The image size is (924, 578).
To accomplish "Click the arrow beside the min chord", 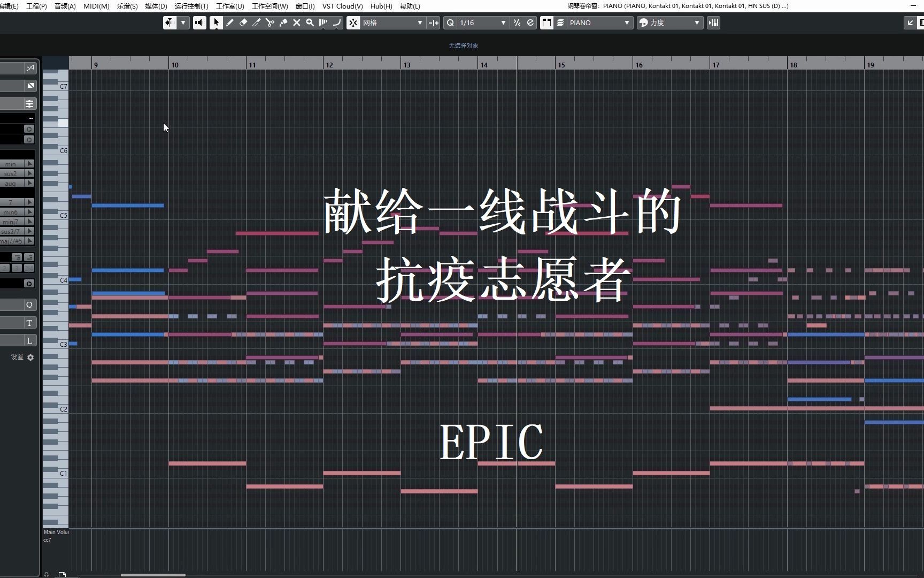I will pos(30,164).
